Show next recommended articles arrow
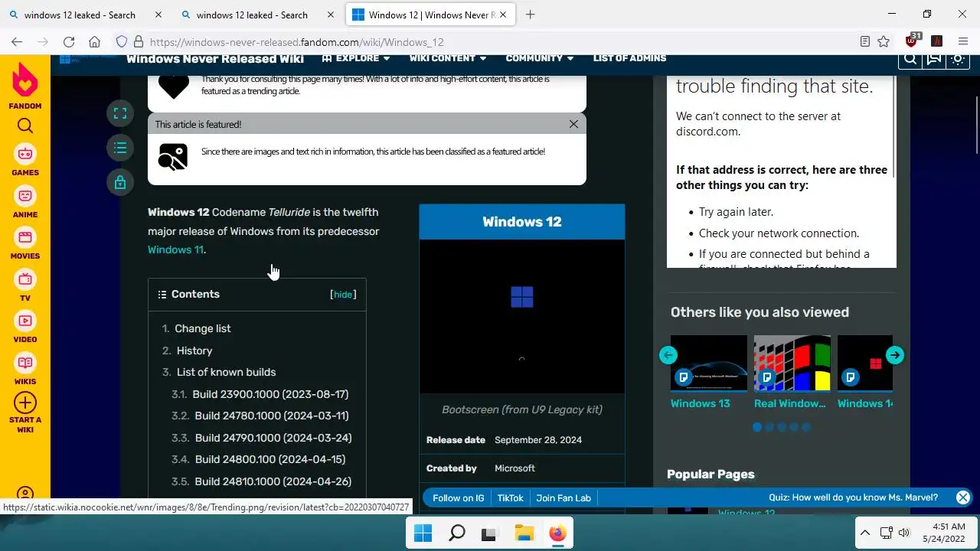The image size is (980, 551). click(895, 355)
